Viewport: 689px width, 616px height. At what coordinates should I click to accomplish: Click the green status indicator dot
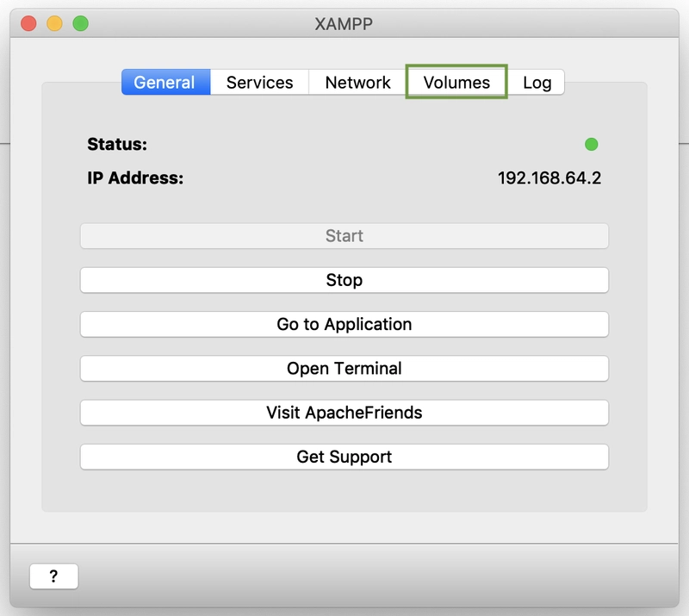tap(592, 144)
